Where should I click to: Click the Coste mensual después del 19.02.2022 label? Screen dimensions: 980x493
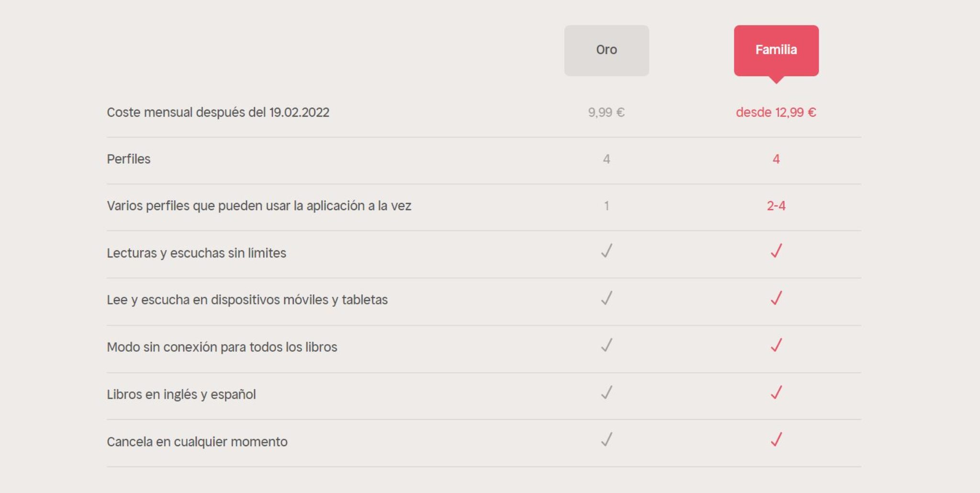pos(218,112)
